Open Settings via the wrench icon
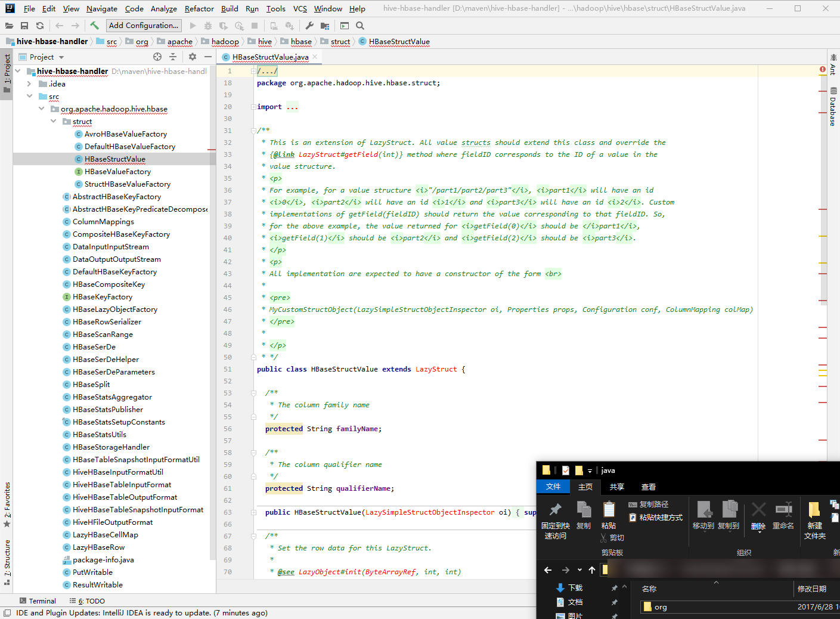The height and width of the screenshot is (619, 840). tap(309, 26)
